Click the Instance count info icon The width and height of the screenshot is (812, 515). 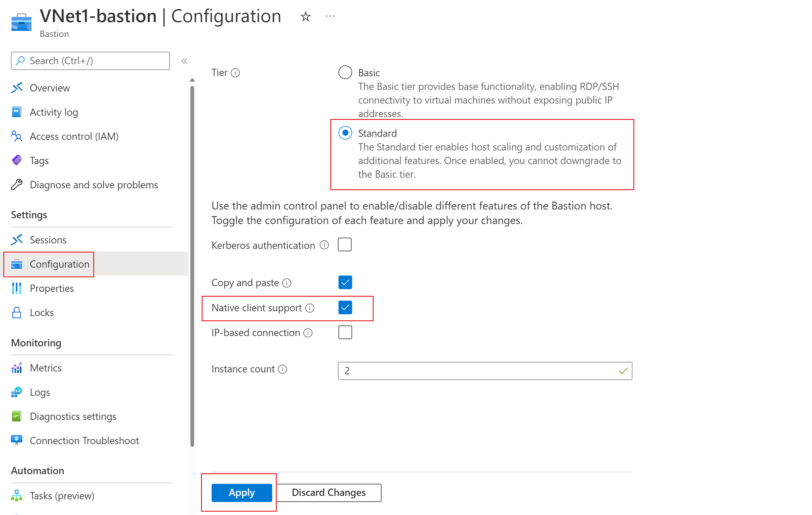(x=282, y=369)
